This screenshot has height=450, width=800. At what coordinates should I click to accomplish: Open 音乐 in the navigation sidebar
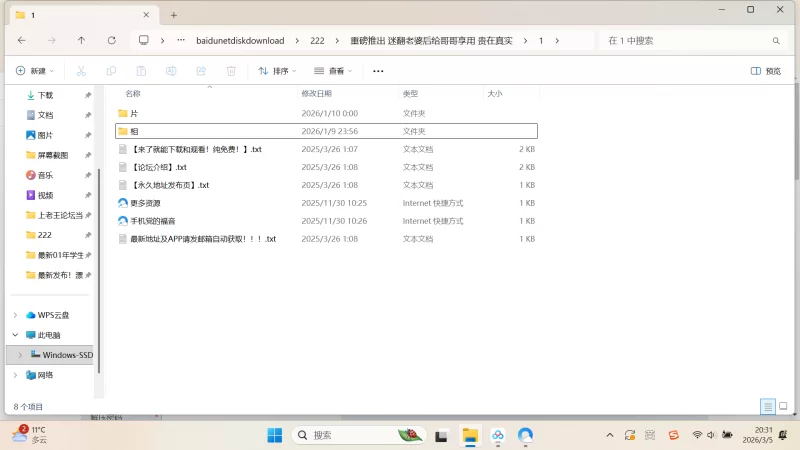pos(46,175)
